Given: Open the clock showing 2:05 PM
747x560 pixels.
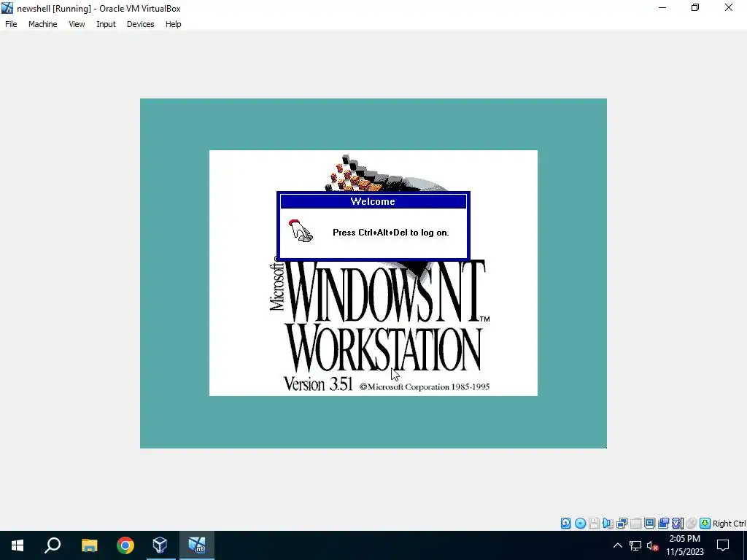Looking at the screenshot, I should pyautogui.click(x=684, y=545).
